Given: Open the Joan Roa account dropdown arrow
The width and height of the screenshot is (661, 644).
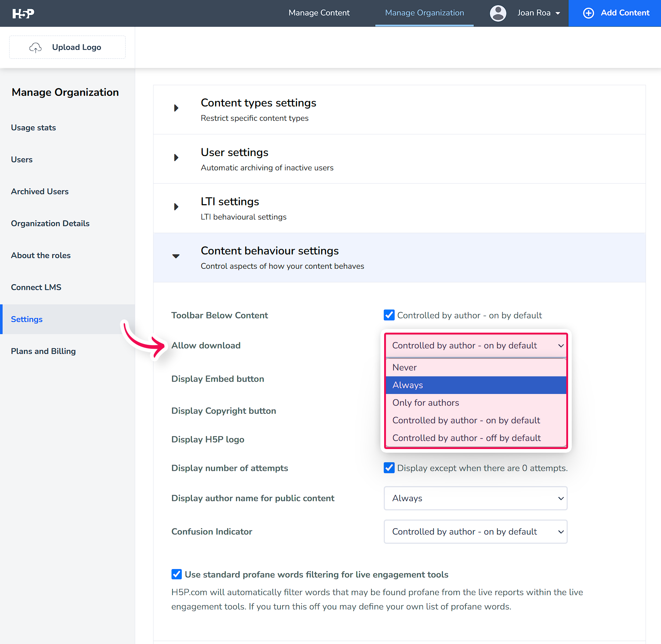Looking at the screenshot, I should (x=558, y=13).
